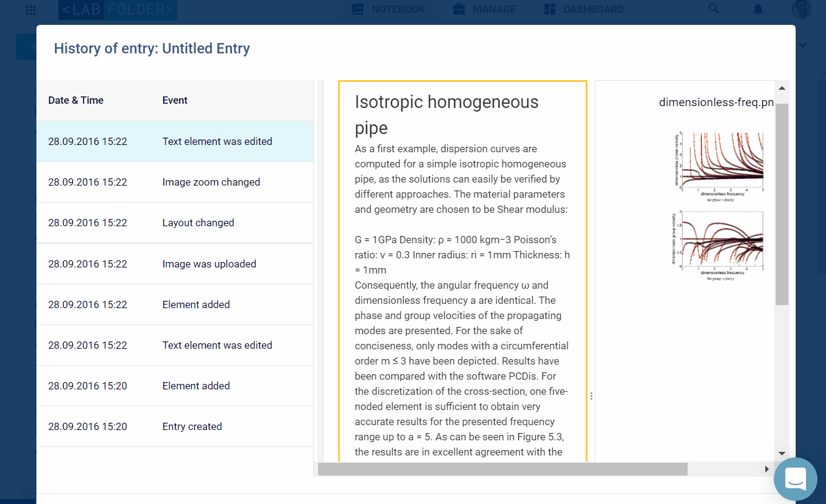826x504 pixels.
Task: Click the Labfolder logo
Action: click(x=118, y=10)
